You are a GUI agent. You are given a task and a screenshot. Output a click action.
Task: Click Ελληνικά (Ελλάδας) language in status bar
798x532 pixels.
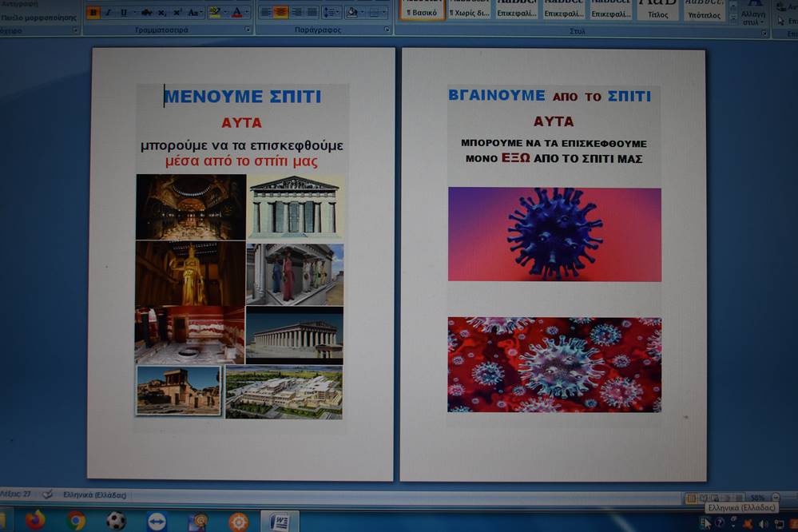click(94, 495)
